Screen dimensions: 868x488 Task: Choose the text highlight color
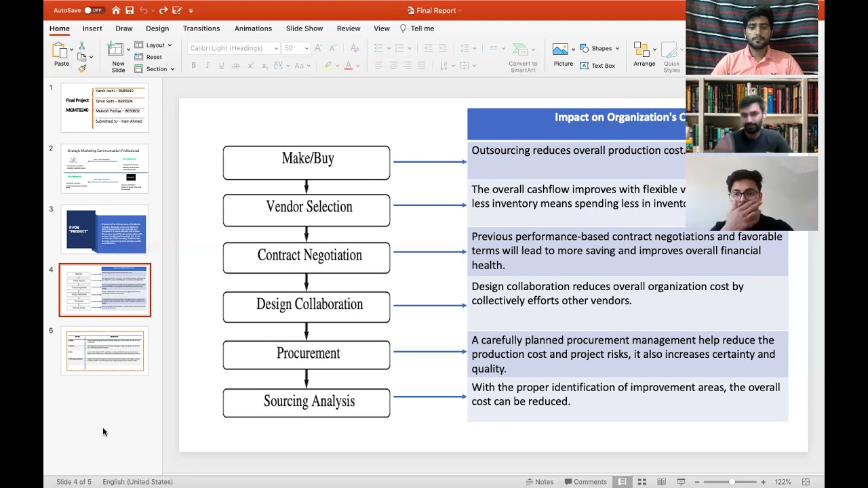[328, 66]
